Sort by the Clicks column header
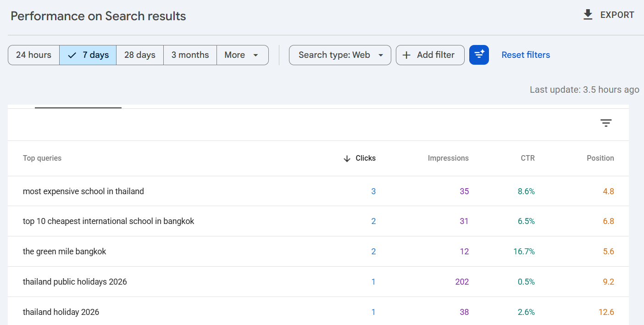This screenshot has width=644, height=325. click(x=366, y=158)
